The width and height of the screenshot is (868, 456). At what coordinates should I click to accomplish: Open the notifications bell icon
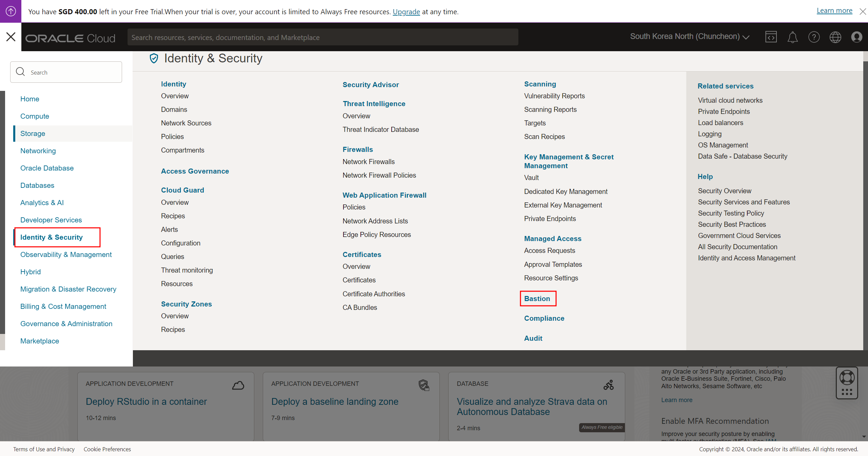coord(792,37)
